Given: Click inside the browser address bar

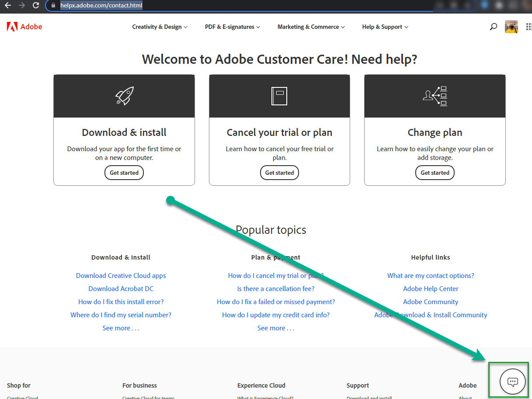Looking at the screenshot, I should point(131,6).
